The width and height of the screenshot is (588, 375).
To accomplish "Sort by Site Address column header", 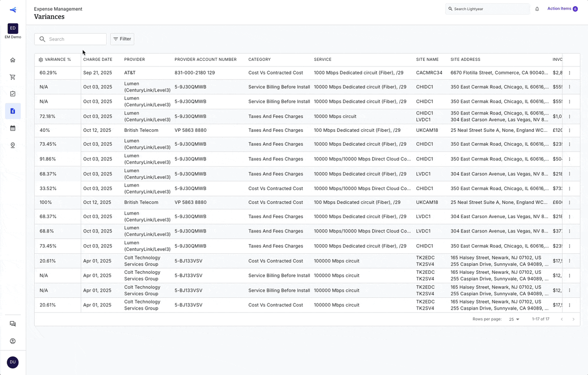I will 465,60.
